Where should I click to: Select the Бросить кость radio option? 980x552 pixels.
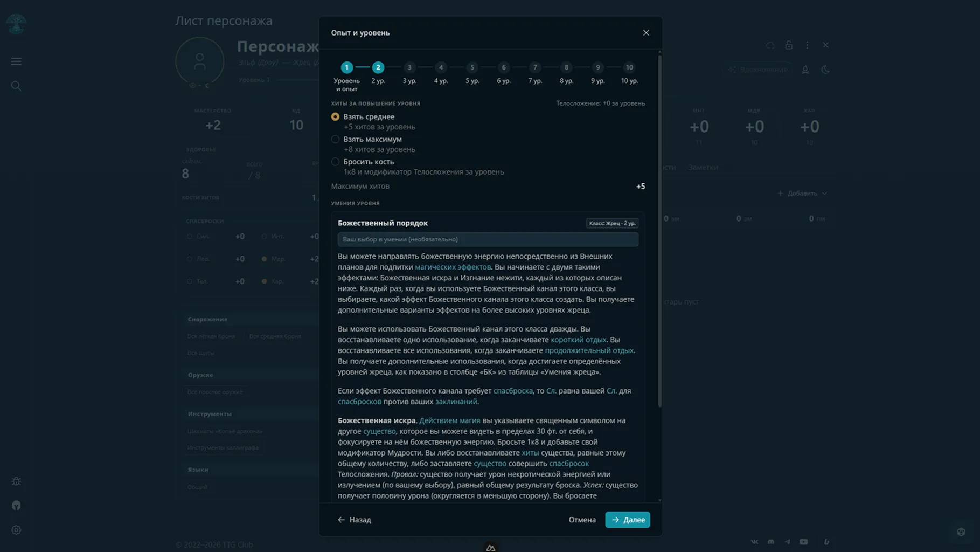335,162
